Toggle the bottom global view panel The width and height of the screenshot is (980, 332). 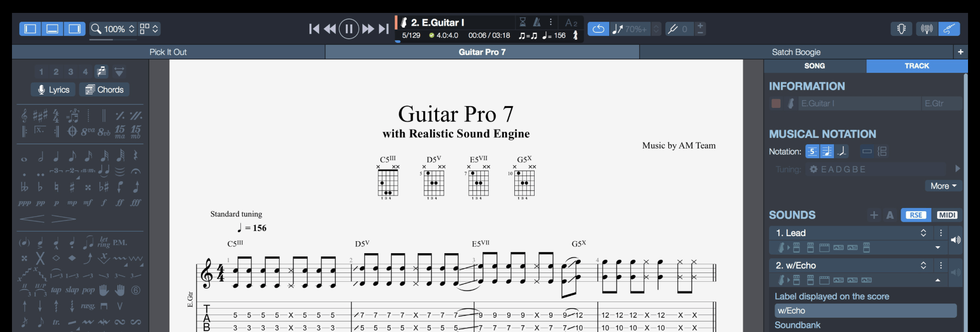coord(52,29)
